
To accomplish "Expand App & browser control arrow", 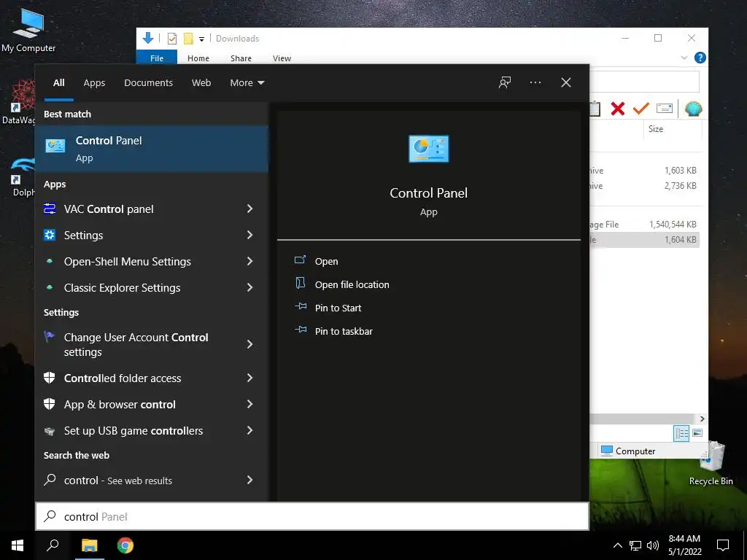I will click(249, 404).
